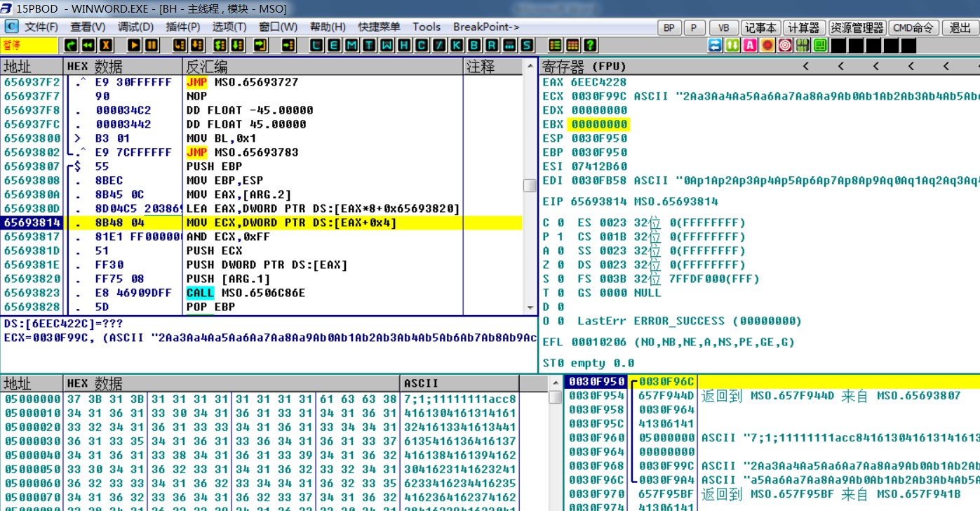
Task: Pause execution with the pause icon
Action: tap(152, 45)
